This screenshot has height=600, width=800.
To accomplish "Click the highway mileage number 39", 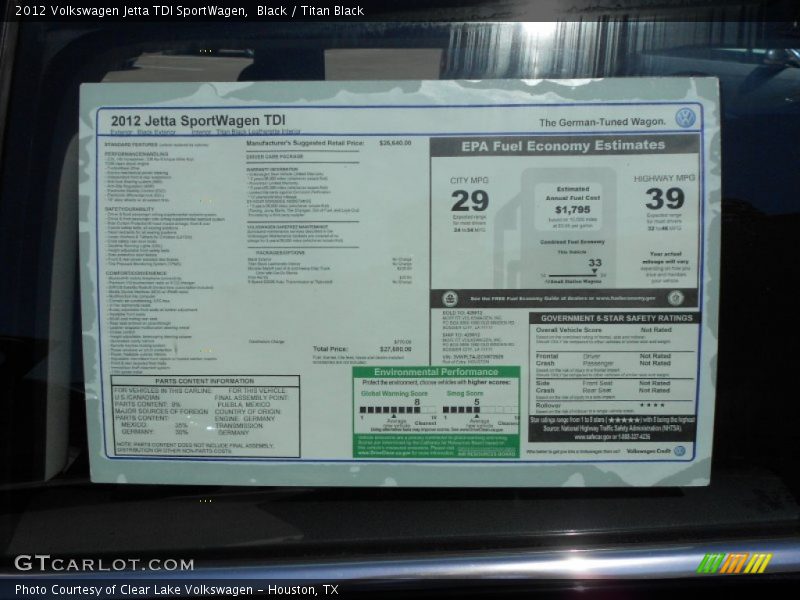I will coord(664,198).
